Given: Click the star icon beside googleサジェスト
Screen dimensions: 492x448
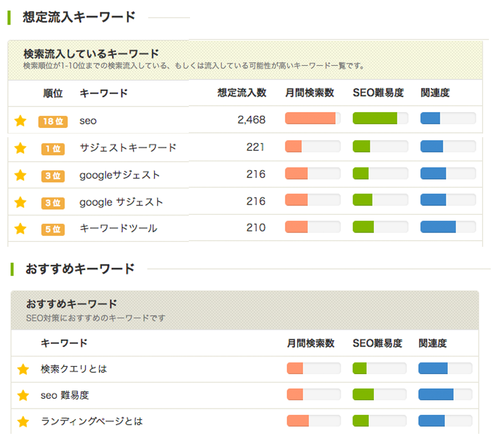Looking at the screenshot, I should [20, 175].
